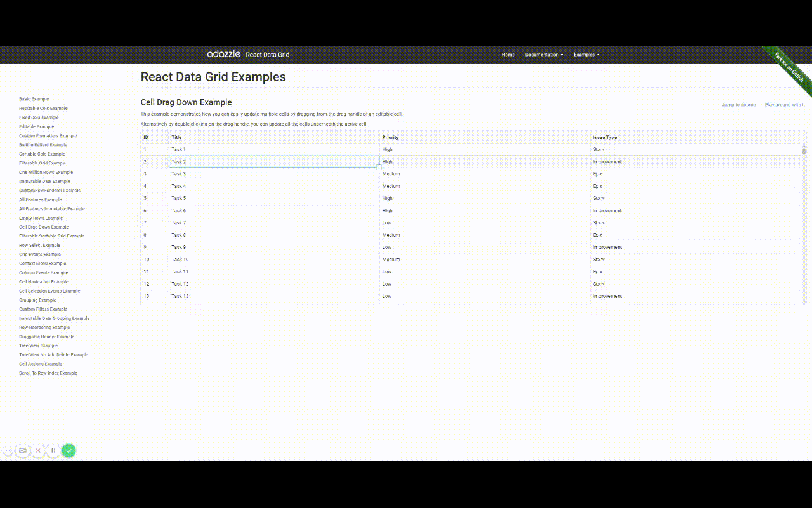
Task: Go to Home in the navbar
Action: [x=508, y=55]
